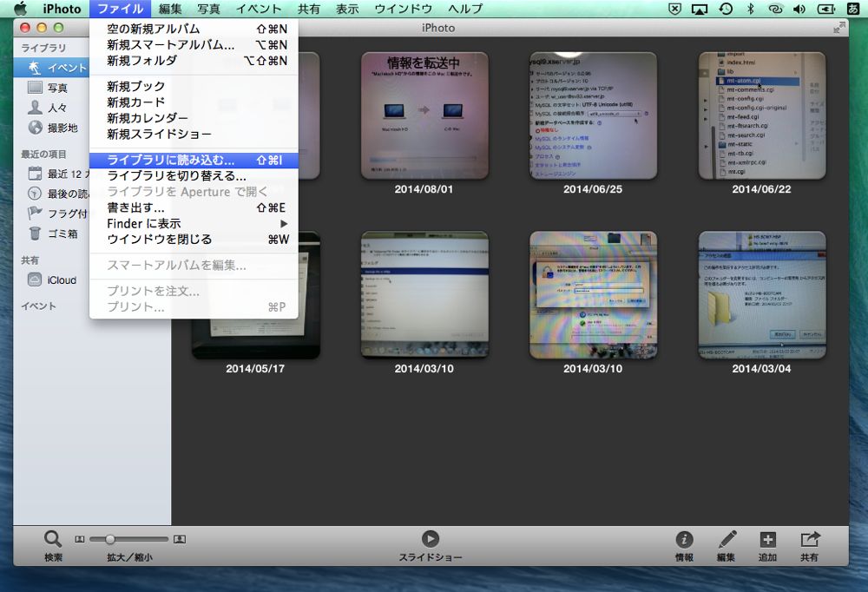This screenshot has width=868, height=592.
Task: Select the 2014/06/22 event thumbnail
Action: (x=762, y=115)
